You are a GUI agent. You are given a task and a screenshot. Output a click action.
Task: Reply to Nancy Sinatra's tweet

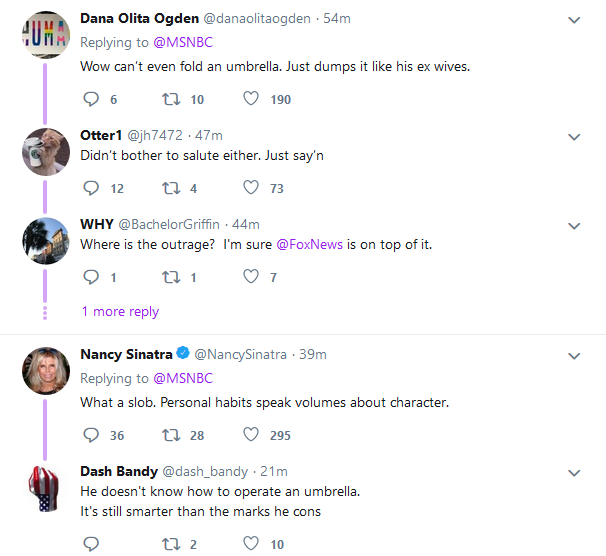tap(91, 435)
